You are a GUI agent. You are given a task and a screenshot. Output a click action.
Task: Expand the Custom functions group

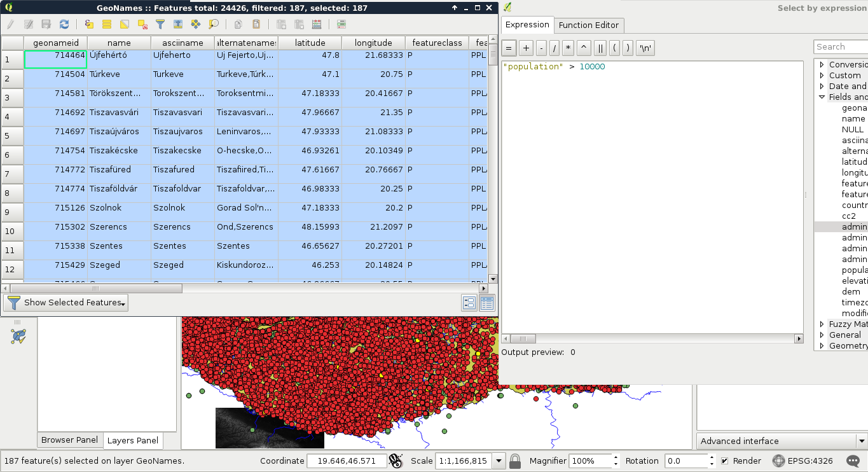822,76
